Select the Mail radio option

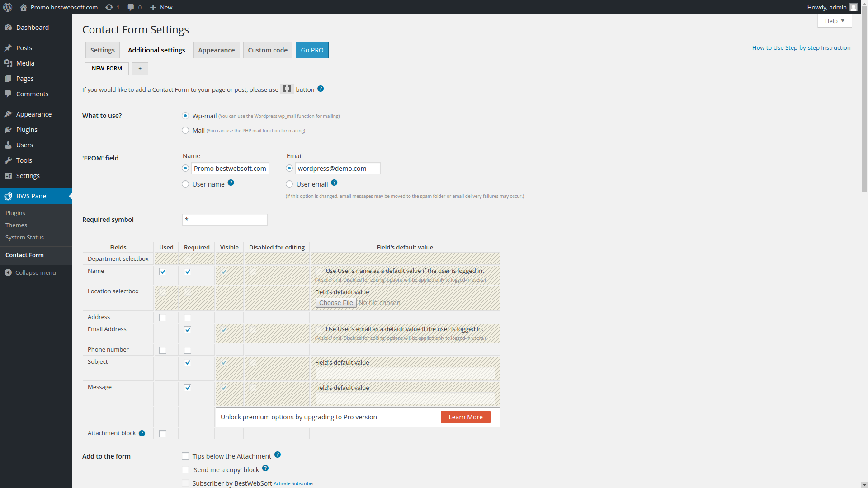tap(185, 130)
